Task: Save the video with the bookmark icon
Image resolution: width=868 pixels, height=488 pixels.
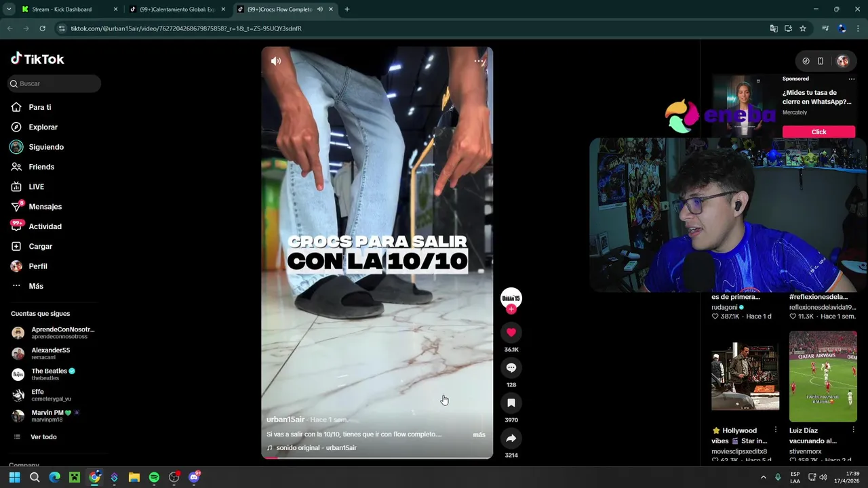Action: point(511,403)
